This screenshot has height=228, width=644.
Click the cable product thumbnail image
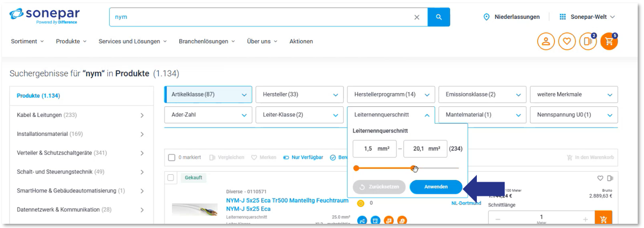click(195, 210)
